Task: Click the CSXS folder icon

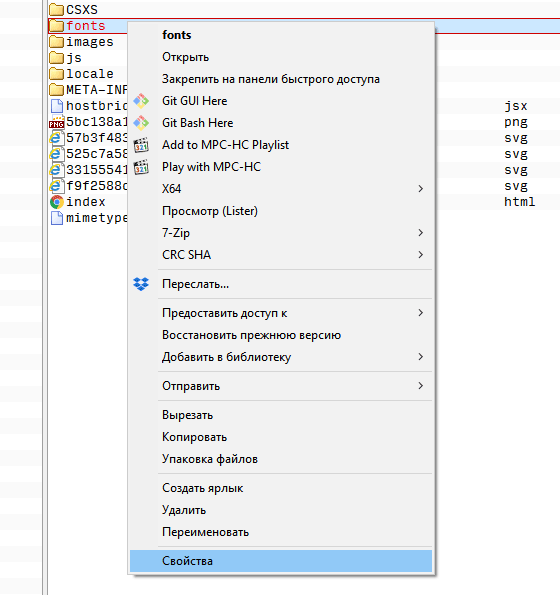Action: coord(57,9)
